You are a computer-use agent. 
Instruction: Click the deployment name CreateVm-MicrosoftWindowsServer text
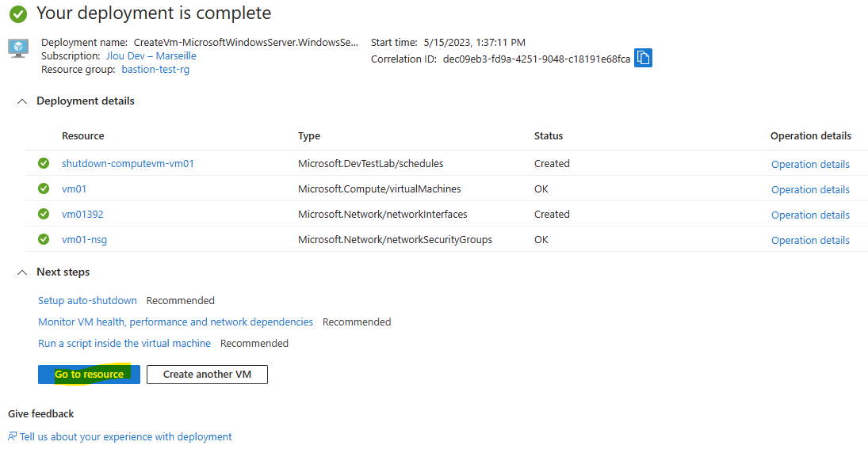pos(247,43)
